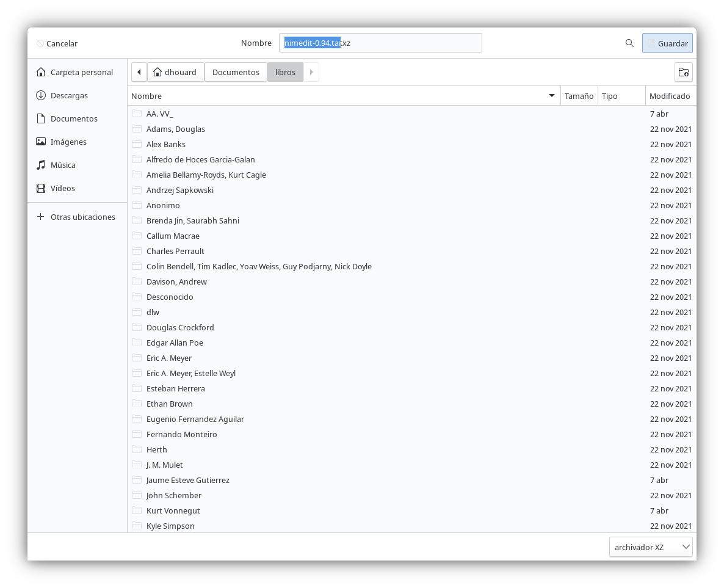This screenshot has height=588, width=724.
Task: Click the back arrow in path bar
Action: pos(139,72)
